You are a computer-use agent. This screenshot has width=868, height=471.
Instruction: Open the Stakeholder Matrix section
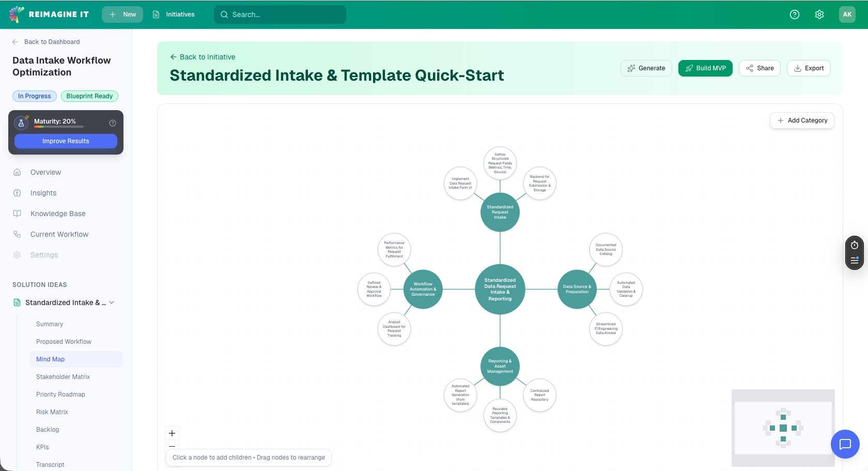[x=63, y=376]
